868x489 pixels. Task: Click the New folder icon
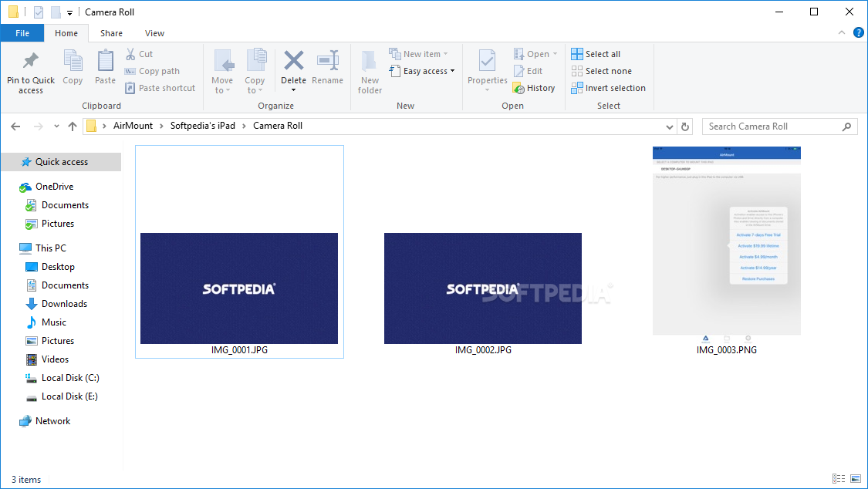(x=370, y=60)
